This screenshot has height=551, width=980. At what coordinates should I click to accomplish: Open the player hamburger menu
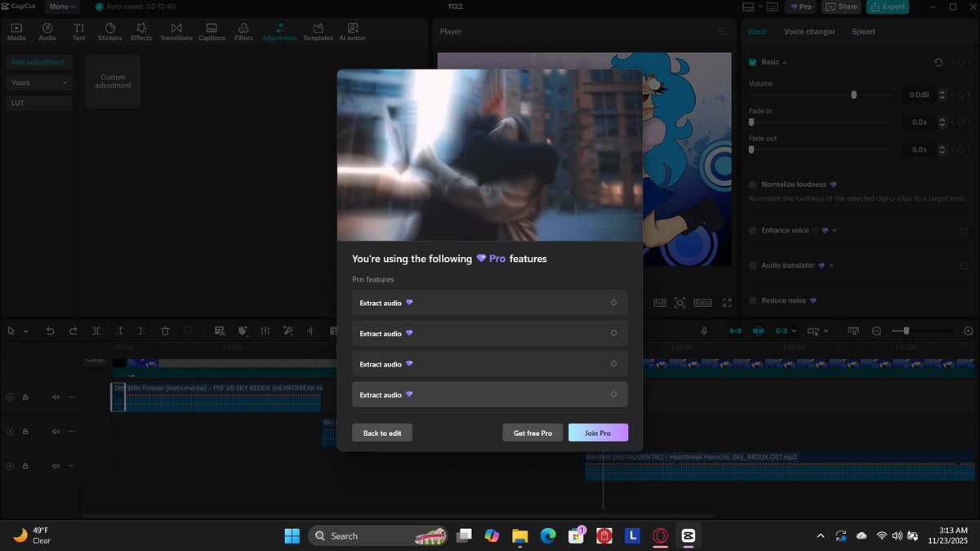[722, 32]
